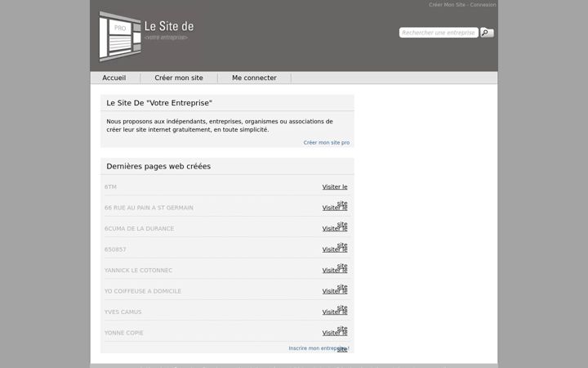Visit the site for YONNE COPIE
Viewport: 588px width, 368px height.
pos(335,333)
